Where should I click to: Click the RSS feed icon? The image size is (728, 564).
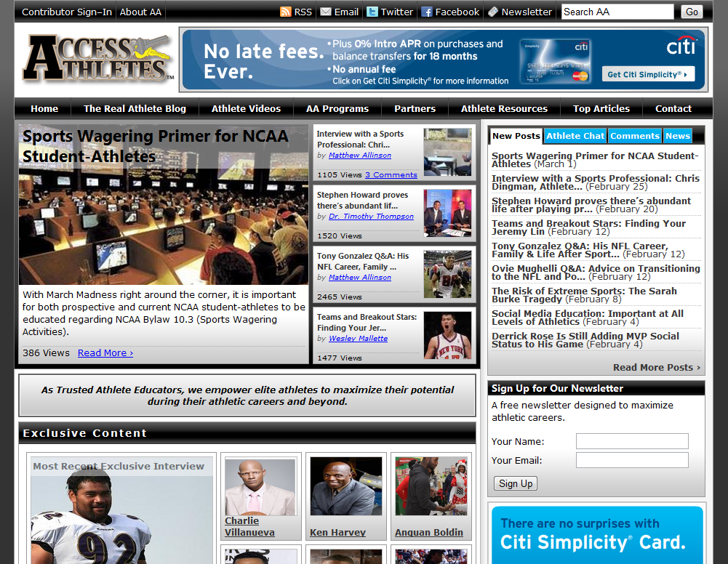286,12
